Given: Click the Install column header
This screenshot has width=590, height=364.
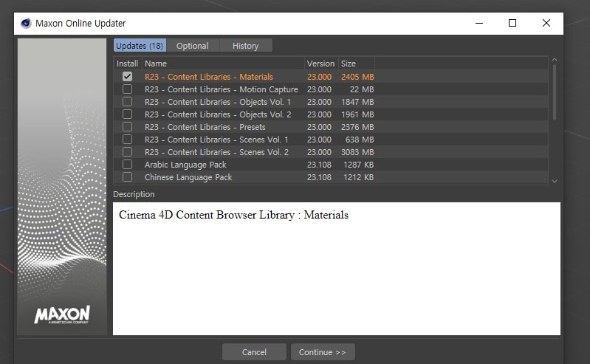Looking at the screenshot, I should (x=127, y=63).
